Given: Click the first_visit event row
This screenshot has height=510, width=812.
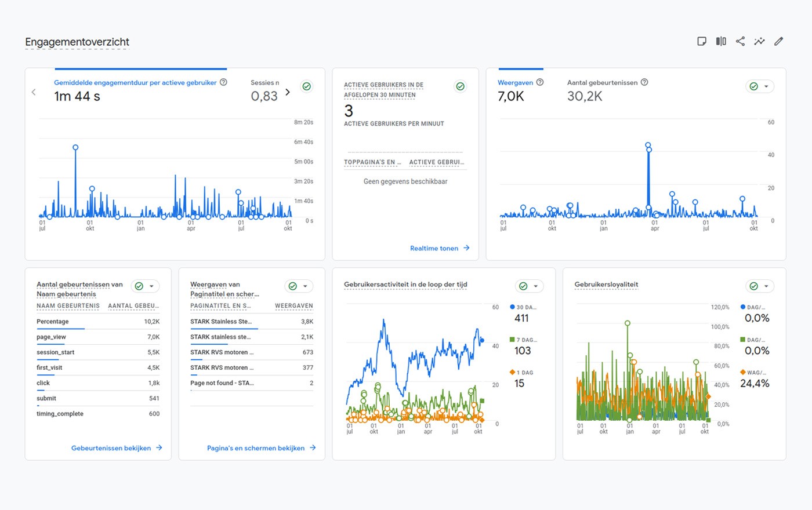Looking at the screenshot, I should 98,367.
